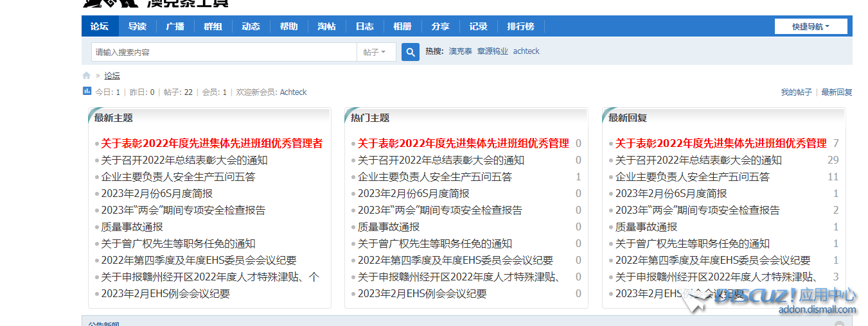Open the 记录 tab
The image size is (868, 326).
click(479, 26)
